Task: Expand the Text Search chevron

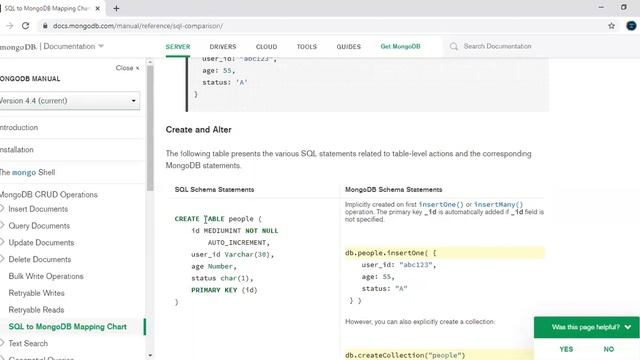Action: [2, 343]
